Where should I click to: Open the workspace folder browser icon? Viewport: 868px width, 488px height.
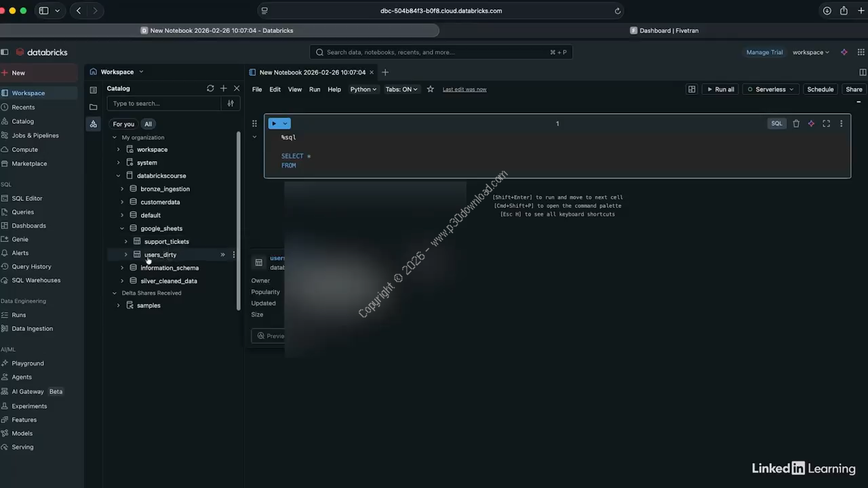point(94,107)
